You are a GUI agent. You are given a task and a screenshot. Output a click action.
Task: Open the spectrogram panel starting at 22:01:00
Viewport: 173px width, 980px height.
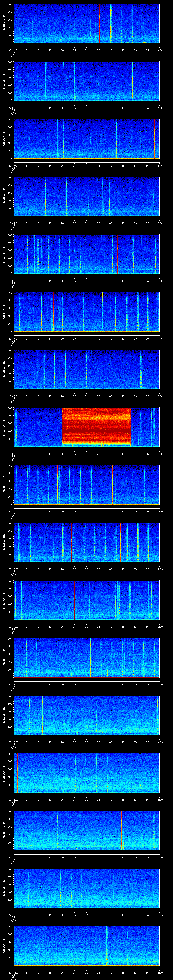pos(87,24)
